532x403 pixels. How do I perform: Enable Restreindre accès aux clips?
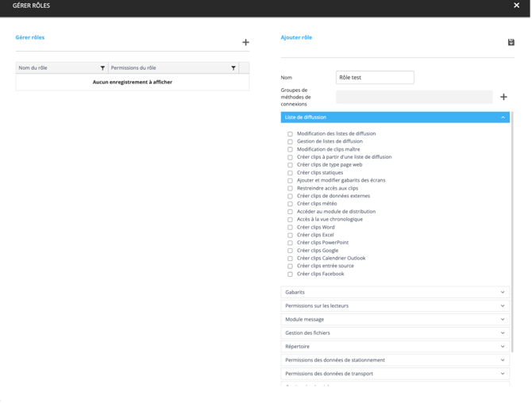tap(290, 189)
